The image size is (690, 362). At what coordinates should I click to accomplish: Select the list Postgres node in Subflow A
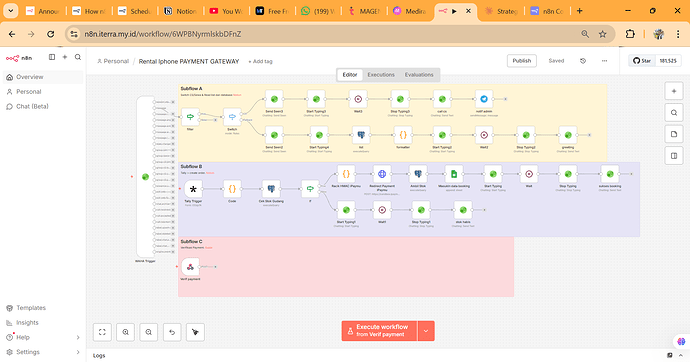361,135
